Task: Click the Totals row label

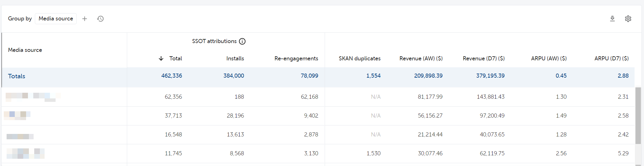Action: (x=17, y=76)
